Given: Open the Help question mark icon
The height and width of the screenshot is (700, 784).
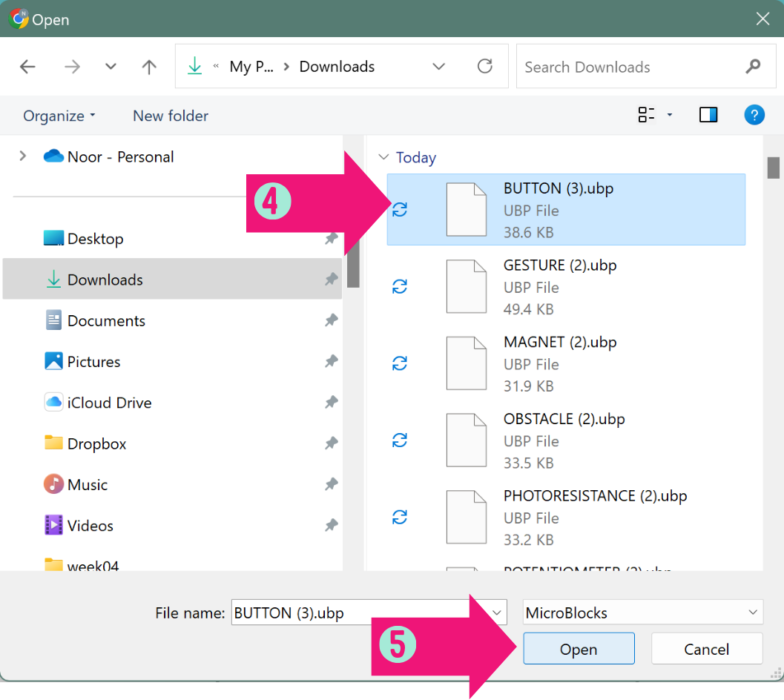Looking at the screenshot, I should pyautogui.click(x=754, y=115).
